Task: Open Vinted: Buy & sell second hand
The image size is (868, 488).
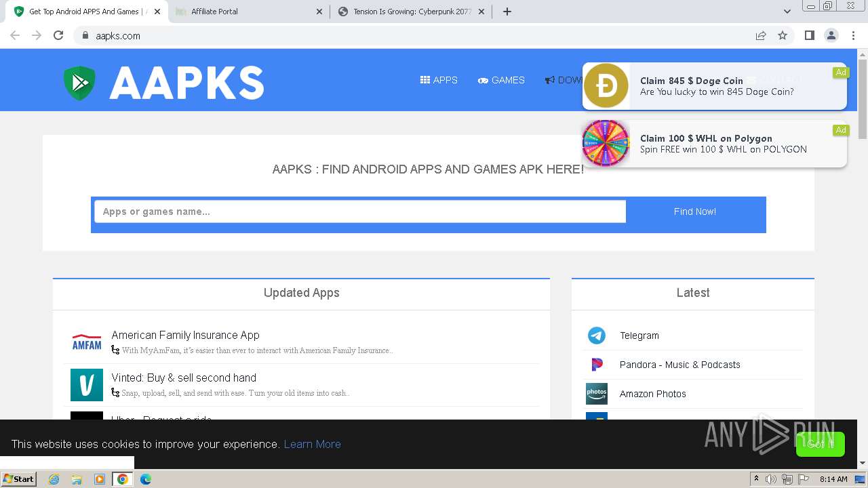Action: [184, 378]
